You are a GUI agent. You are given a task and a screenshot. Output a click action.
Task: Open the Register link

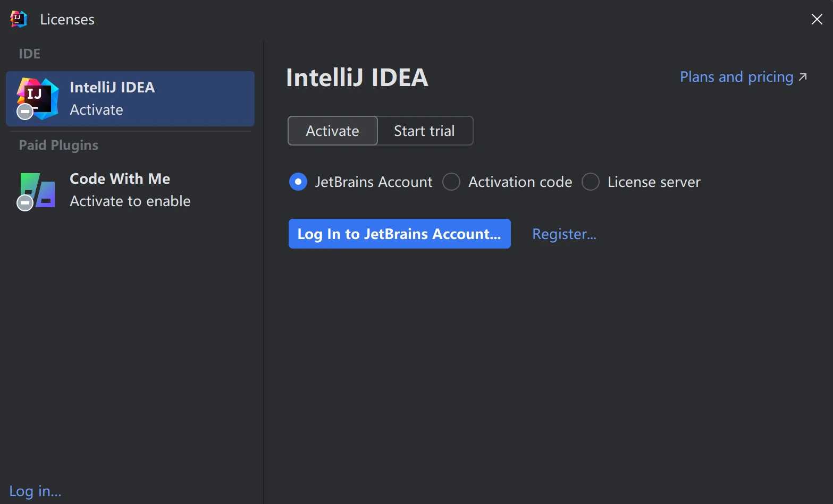coord(564,234)
